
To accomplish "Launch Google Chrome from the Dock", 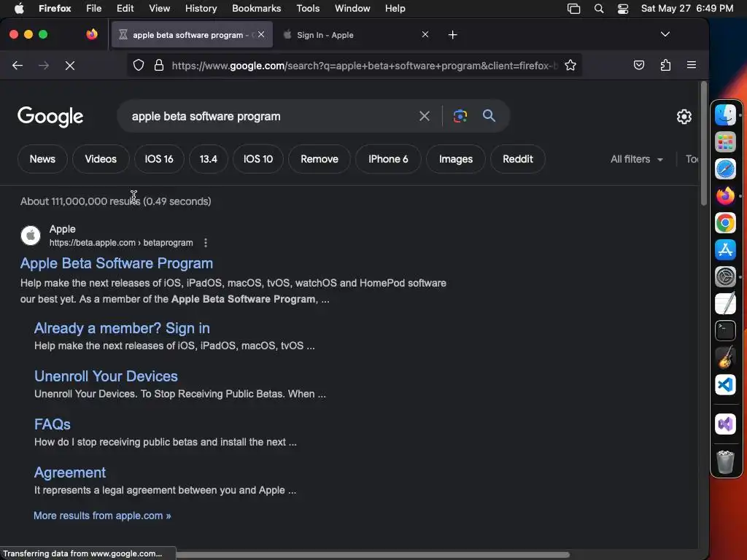I will [726, 223].
